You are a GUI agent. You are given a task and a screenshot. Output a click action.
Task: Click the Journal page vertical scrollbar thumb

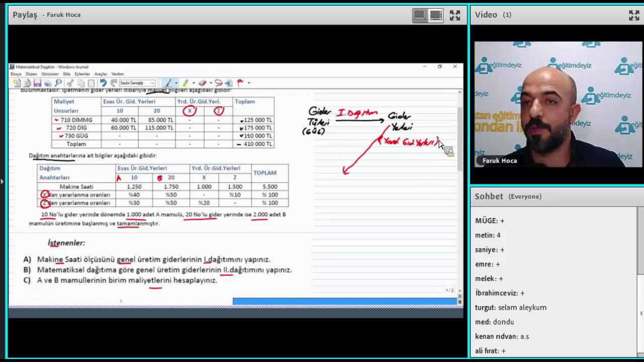click(459, 139)
